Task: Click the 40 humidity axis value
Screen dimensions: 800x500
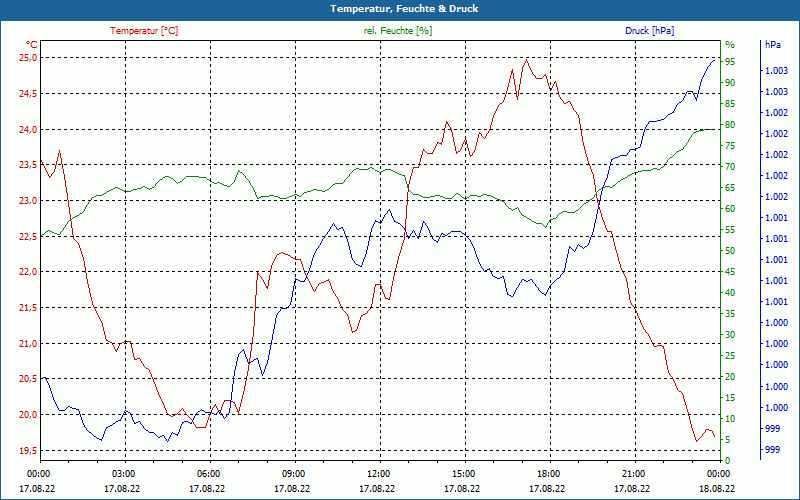Action: (730, 293)
